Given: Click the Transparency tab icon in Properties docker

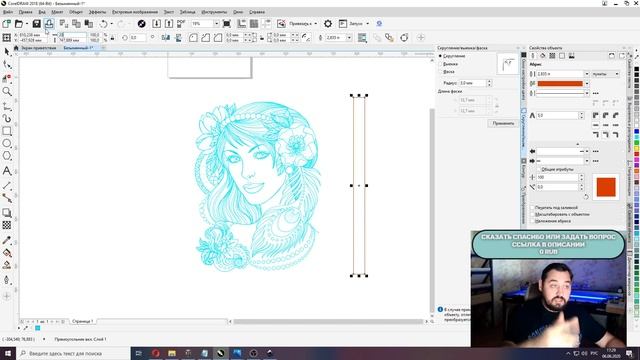Looking at the screenshot, I should (x=552, y=56).
